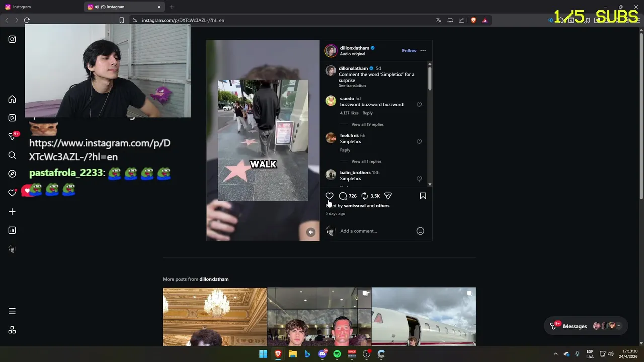Open the dashboard chart icon in sidebar

[12, 230]
